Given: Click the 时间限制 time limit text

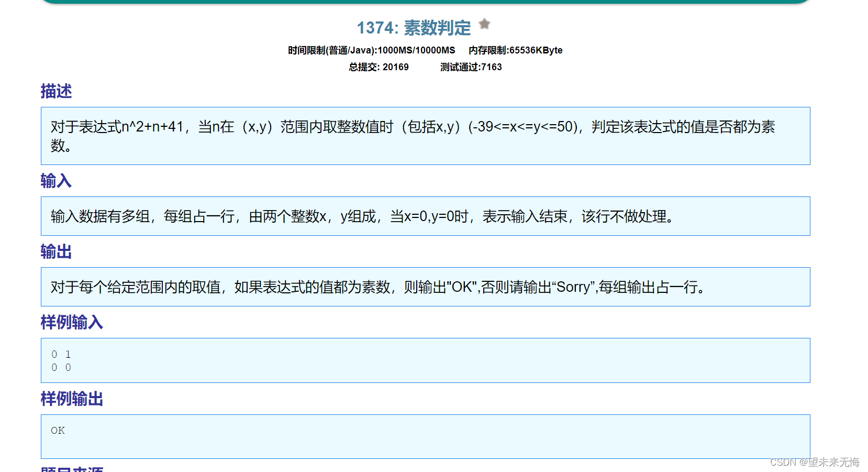Looking at the screenshot, I should [x=370, y=50].
